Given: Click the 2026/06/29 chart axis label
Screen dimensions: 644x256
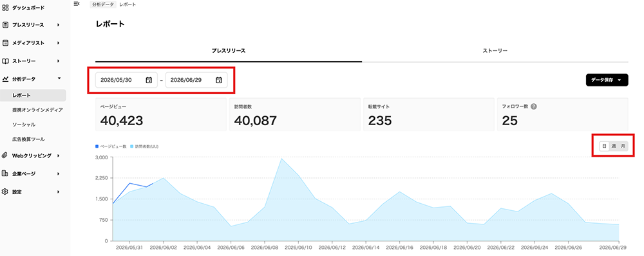Looking at the screenshot, I should [613, 248].
